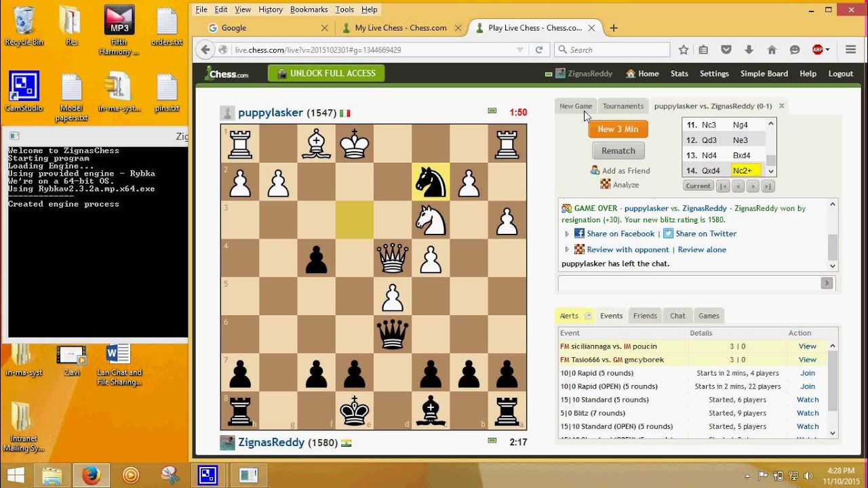Open the Recycle Bin desktop icon
The image size is (868, 488).
24,26
